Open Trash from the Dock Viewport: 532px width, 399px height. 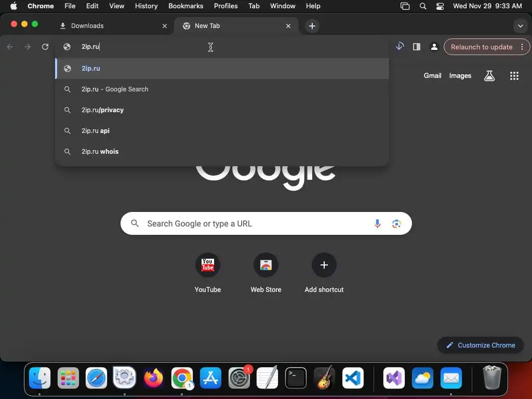tap(492, 377)
